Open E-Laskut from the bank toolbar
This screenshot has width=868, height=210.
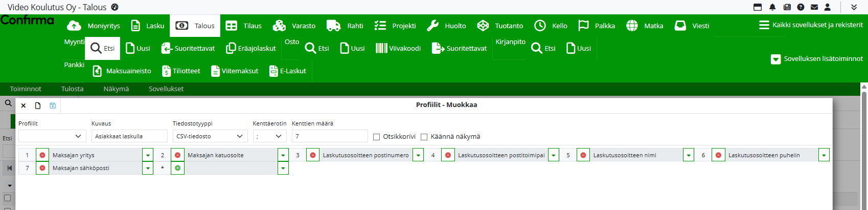pyautogui.click(x=287, y=71)
